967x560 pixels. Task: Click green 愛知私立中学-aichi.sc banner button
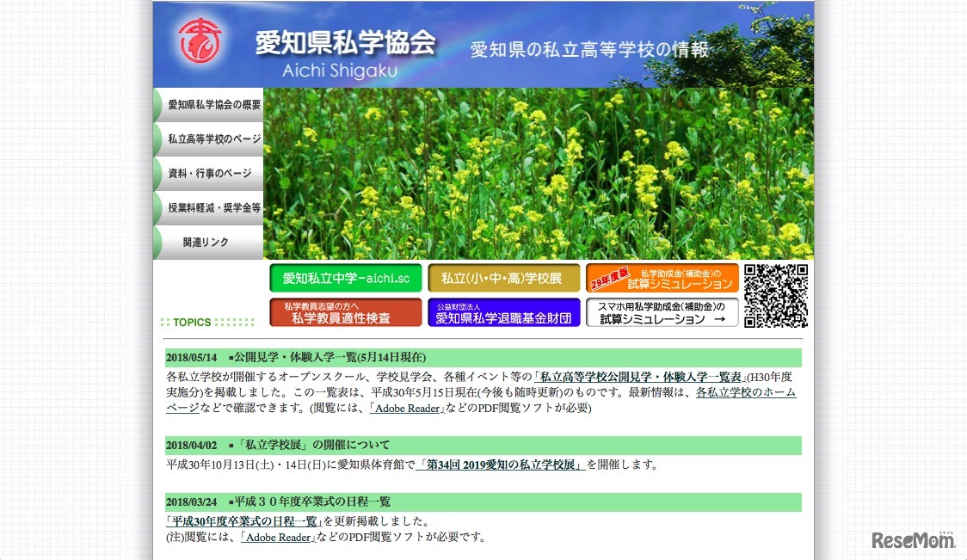[346, 278]
